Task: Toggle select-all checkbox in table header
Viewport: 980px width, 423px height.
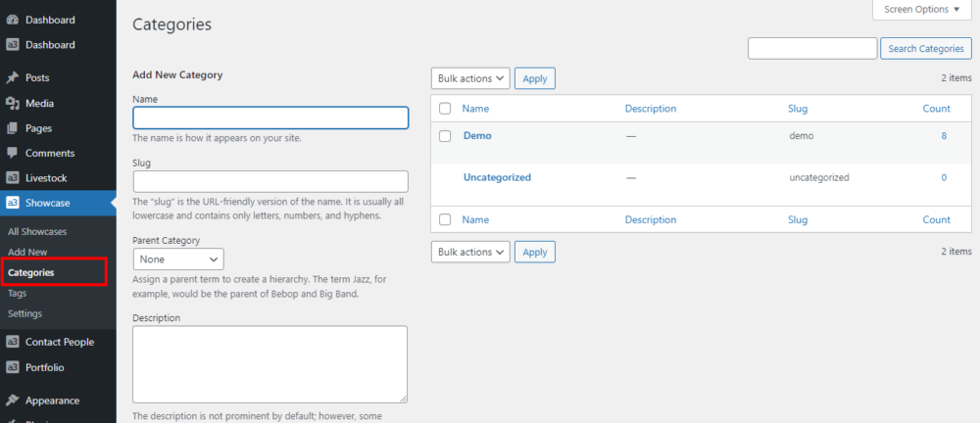Action: point(445,109)
